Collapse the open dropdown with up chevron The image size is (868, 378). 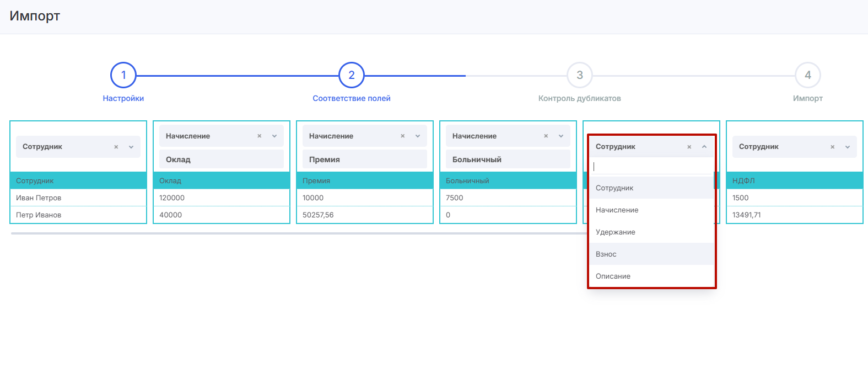tap(704, 147)
